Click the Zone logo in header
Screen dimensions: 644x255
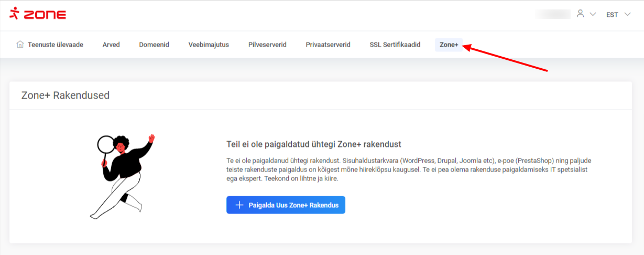click(37, 14)
